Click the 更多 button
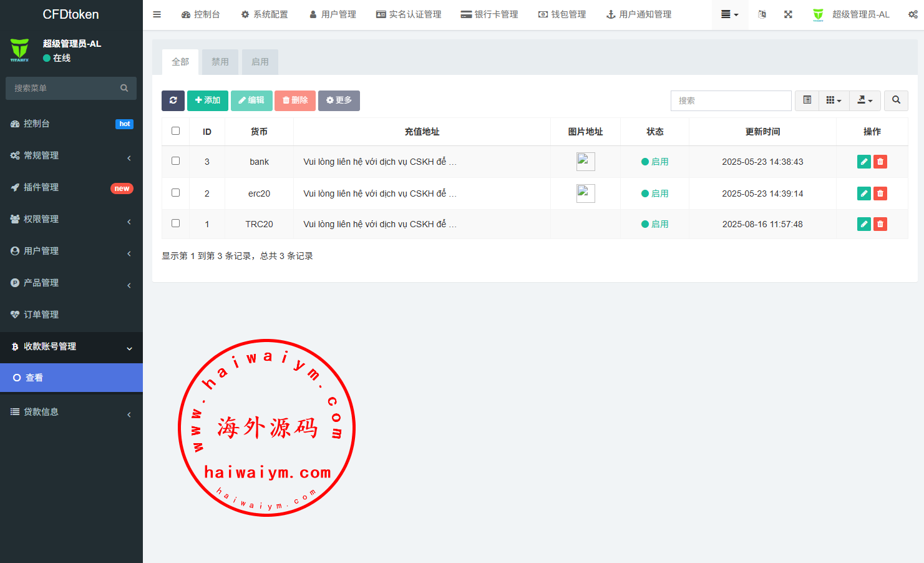The width and height of the screenshot is (924, 563). [x=339, y=100]
